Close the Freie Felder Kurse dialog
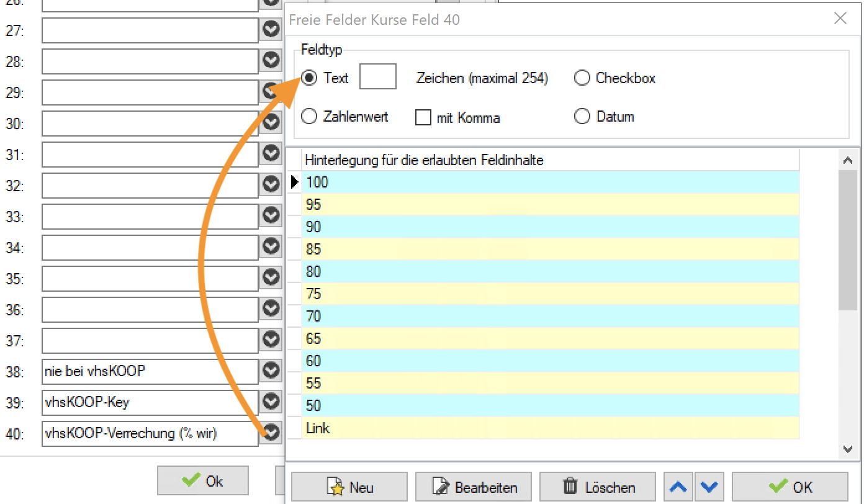This screenshot has height=504, width=864. (x=840, y=19)
